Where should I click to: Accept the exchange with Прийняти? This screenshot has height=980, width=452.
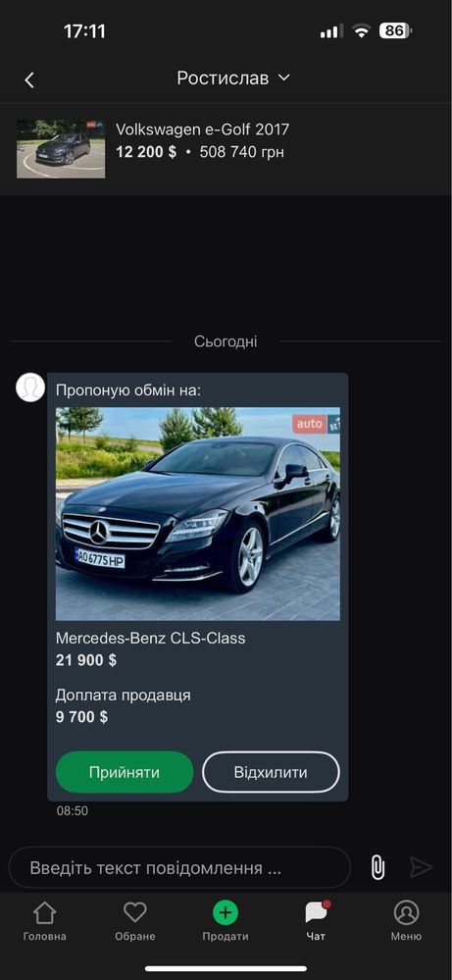(125, 772)
